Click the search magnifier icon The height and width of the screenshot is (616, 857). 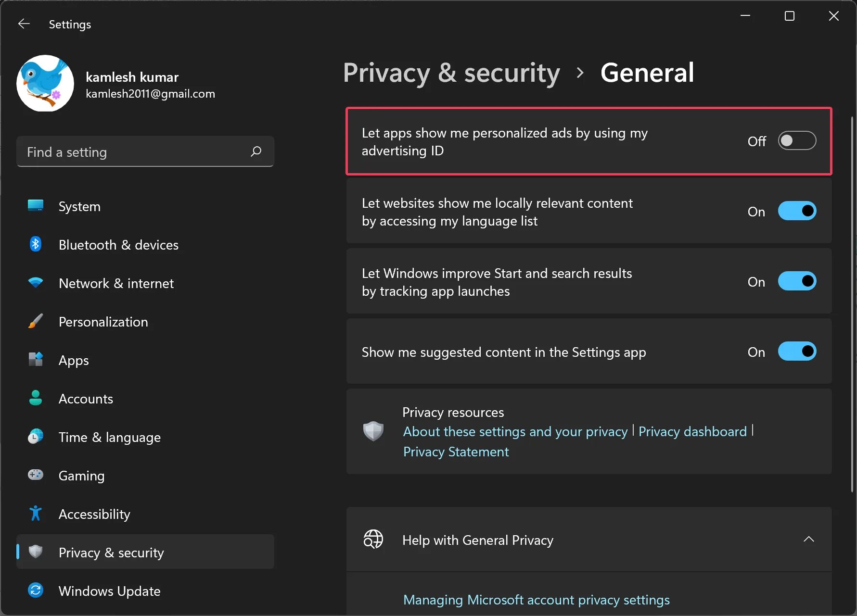[256, 151]
